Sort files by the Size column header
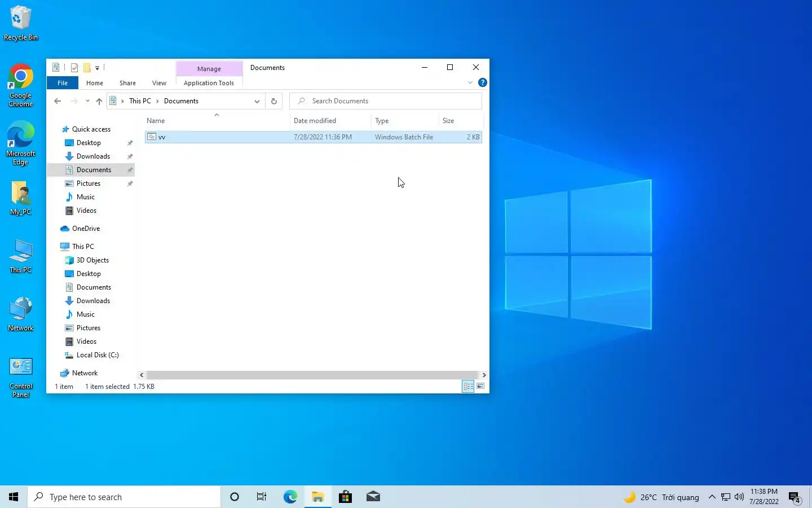 pyautogui.click(x=461, y=121)
